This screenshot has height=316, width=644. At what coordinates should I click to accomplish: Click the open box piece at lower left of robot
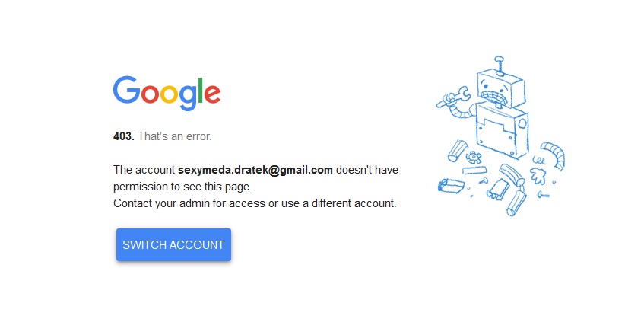pos(451,185)
